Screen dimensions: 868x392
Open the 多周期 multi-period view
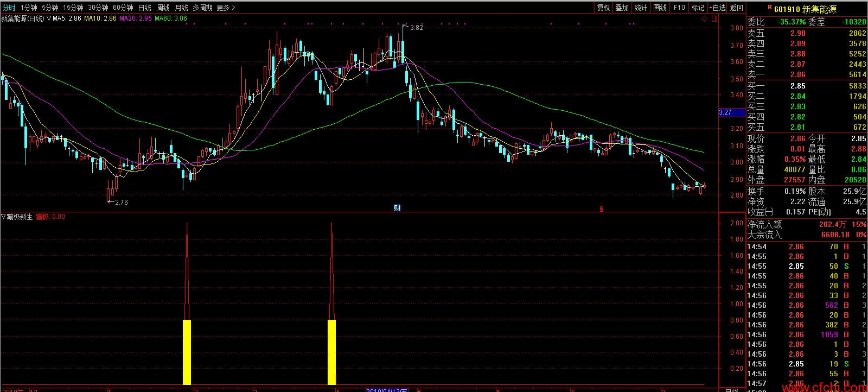202,8
